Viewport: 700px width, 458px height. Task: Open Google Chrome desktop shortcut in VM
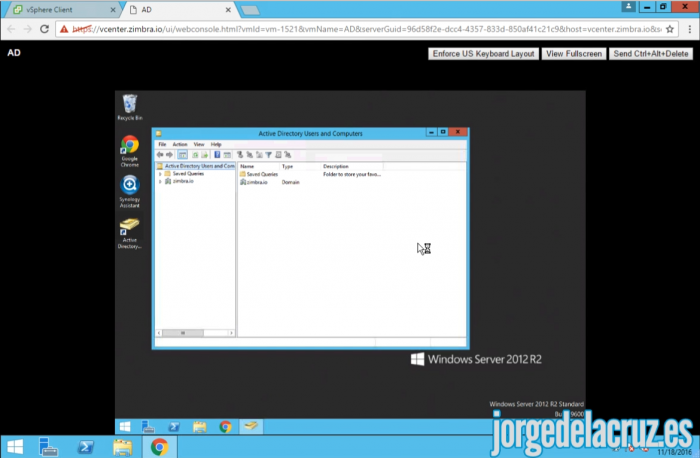130,151
